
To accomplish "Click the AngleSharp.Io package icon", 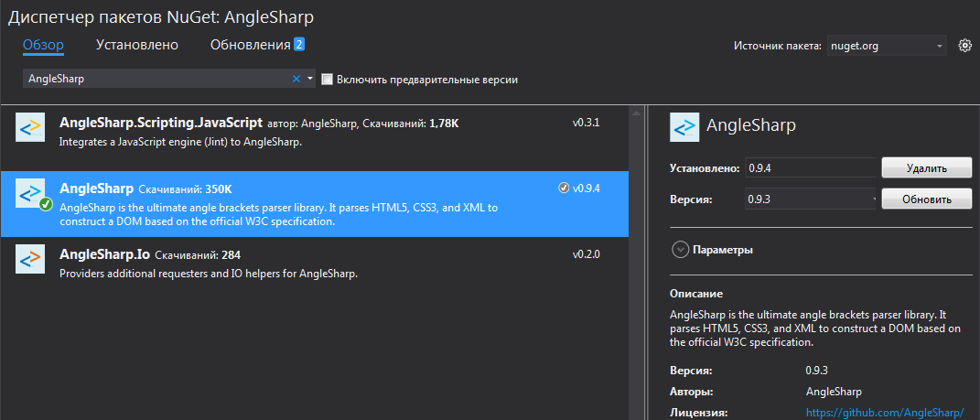I will pyautogui.click(x=30, y=259).
